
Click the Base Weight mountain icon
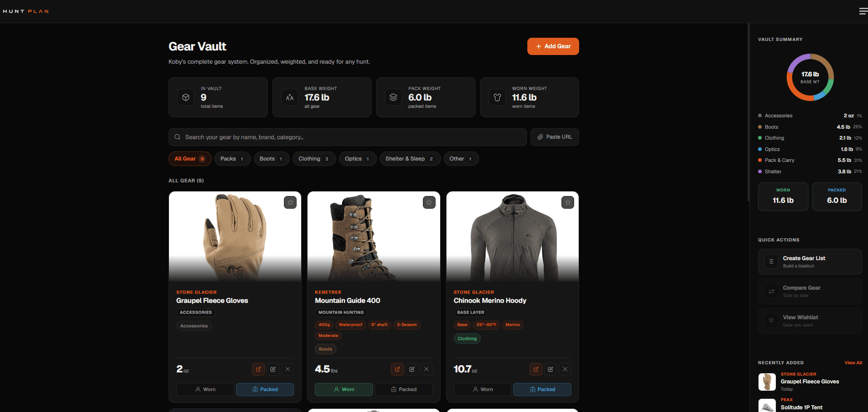coord(290,97)
